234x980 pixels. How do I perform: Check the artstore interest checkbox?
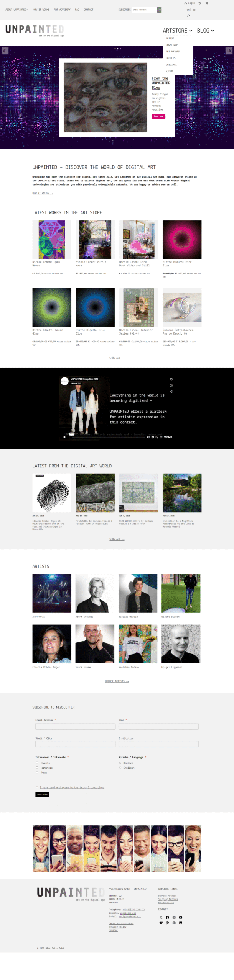coord(37,767)
